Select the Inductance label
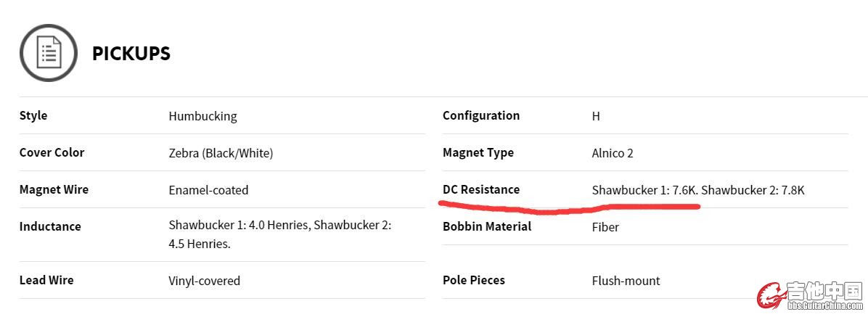 [50, 226]
